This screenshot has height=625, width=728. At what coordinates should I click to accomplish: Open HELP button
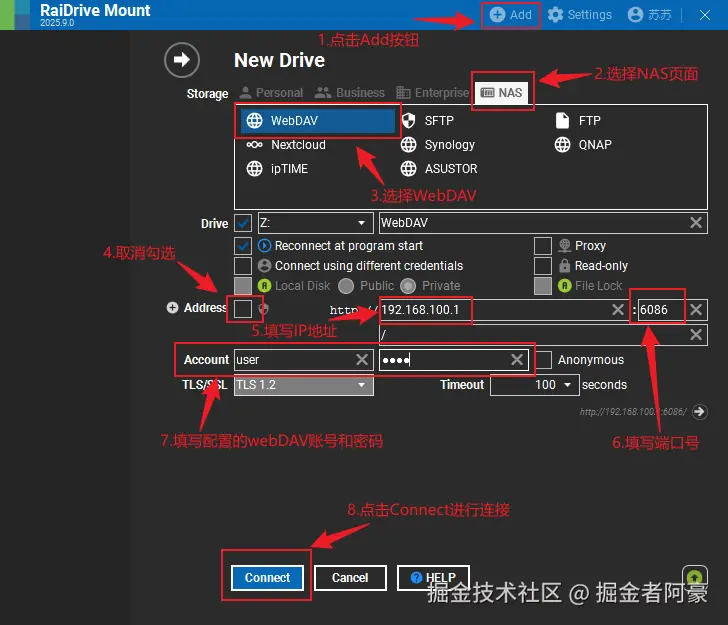433,578
